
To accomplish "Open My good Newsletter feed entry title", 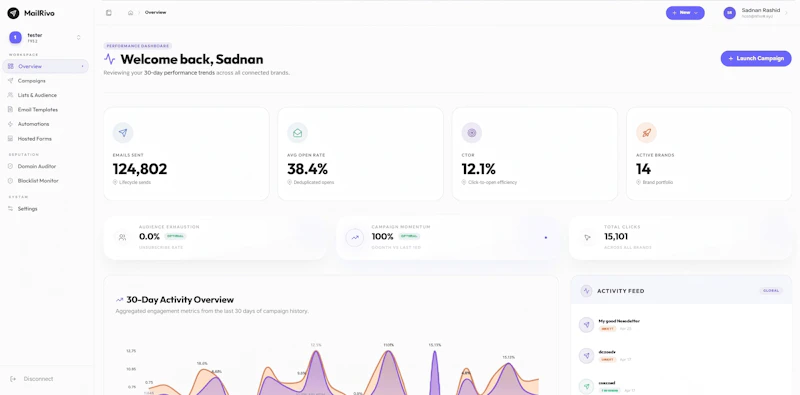I will pyautogui.click(x=619, y=321).
